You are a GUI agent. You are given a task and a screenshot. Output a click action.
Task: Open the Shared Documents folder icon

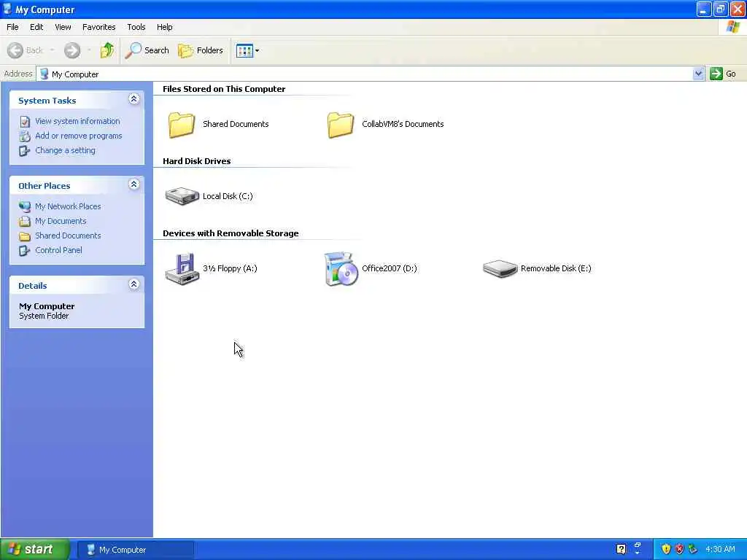pyautogui.click(x=181, y=124)
